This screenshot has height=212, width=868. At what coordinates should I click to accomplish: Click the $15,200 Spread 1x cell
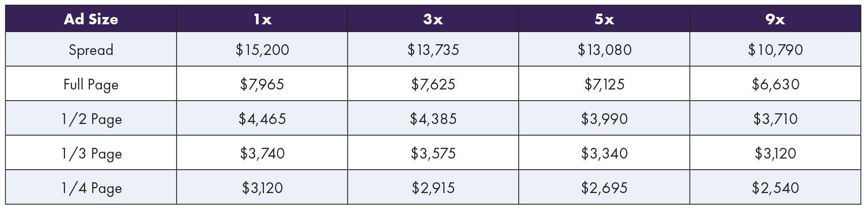(262, 50)
